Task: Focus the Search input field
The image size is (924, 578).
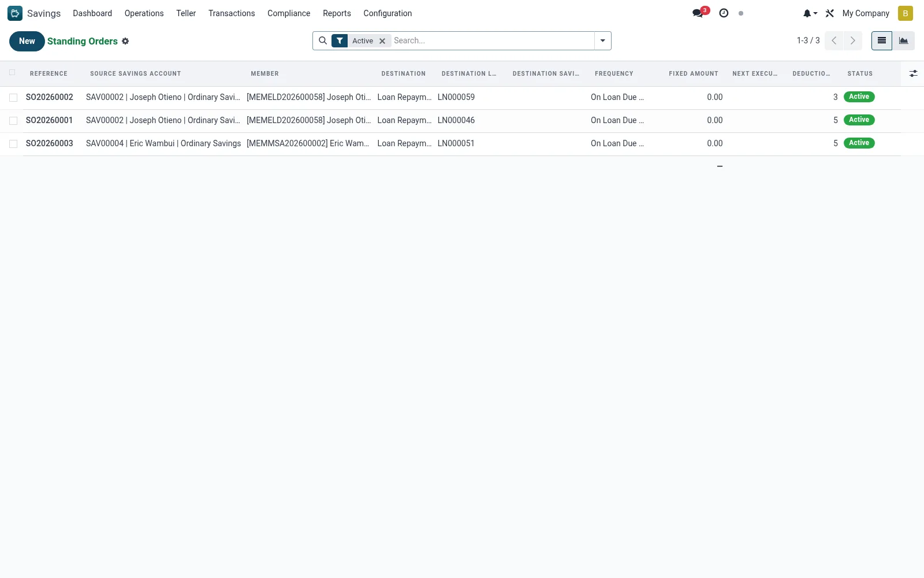Action: tap(493, 40)
